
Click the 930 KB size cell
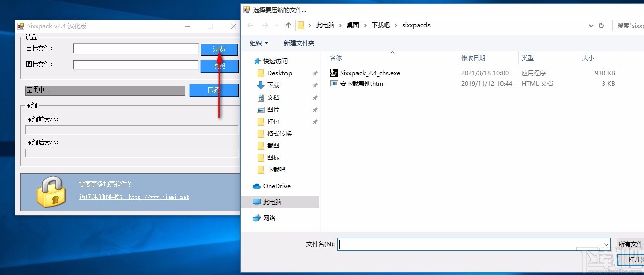(605, 73)
